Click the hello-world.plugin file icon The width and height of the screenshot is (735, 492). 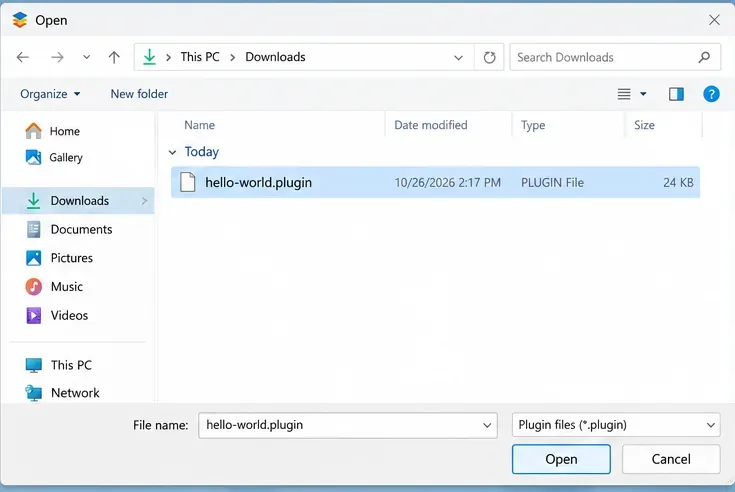[x=188, y=182]
